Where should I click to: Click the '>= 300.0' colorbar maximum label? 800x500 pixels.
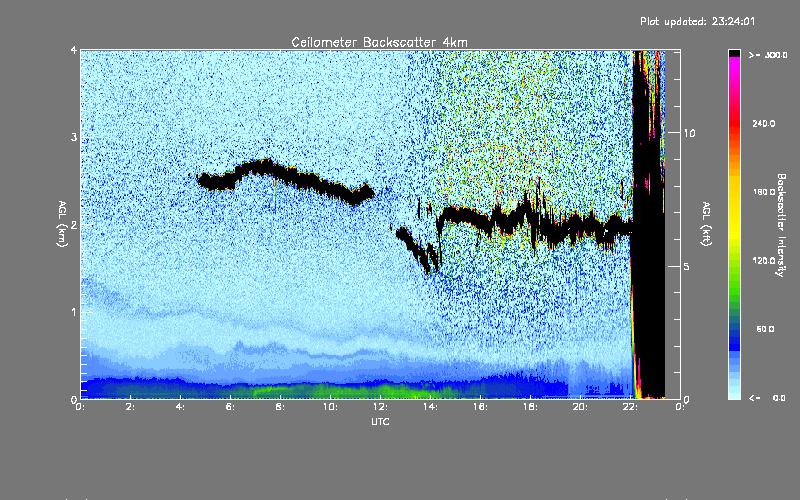click(768, 55)
